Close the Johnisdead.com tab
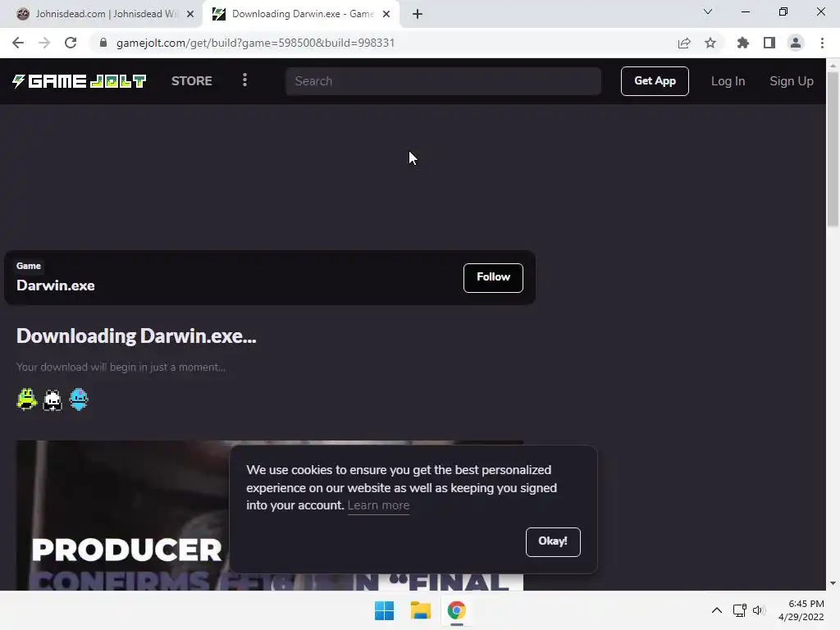Viewport: 840px width, 630px height. (x=190, y=14)
